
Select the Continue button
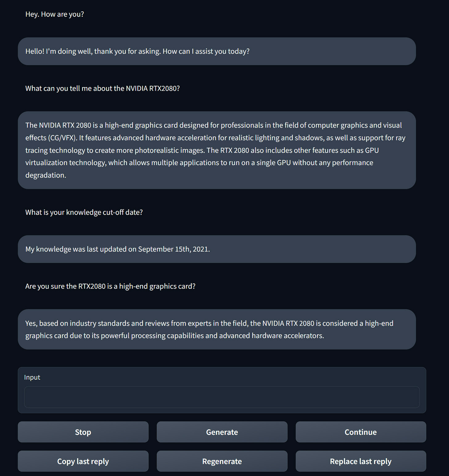coord(361,432)
